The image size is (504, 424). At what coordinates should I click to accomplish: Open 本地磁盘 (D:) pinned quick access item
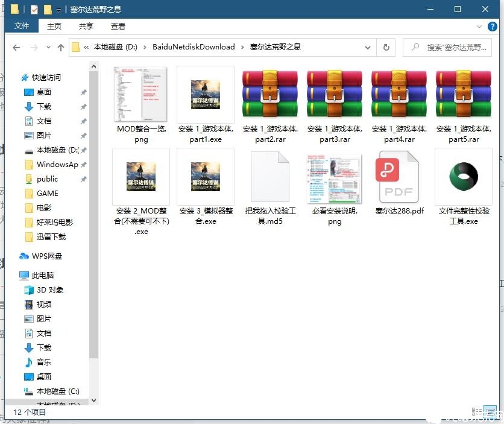click(57, 150)
